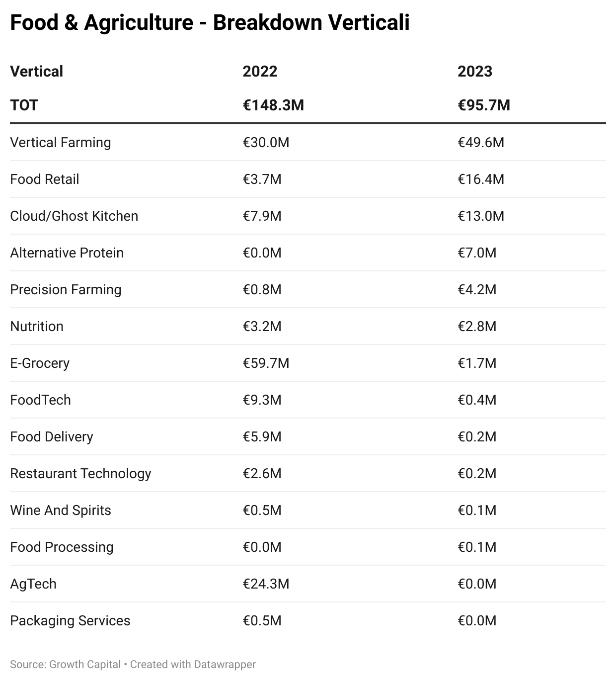Select the FoodTech row label

[x=40, y=400]
